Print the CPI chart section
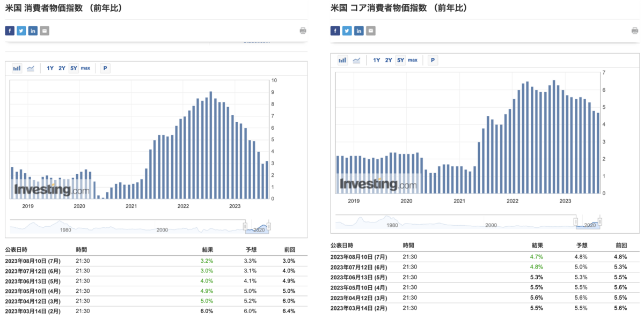Image resolution: width=644 pixels, height=319 pixels. coord(303,31)
